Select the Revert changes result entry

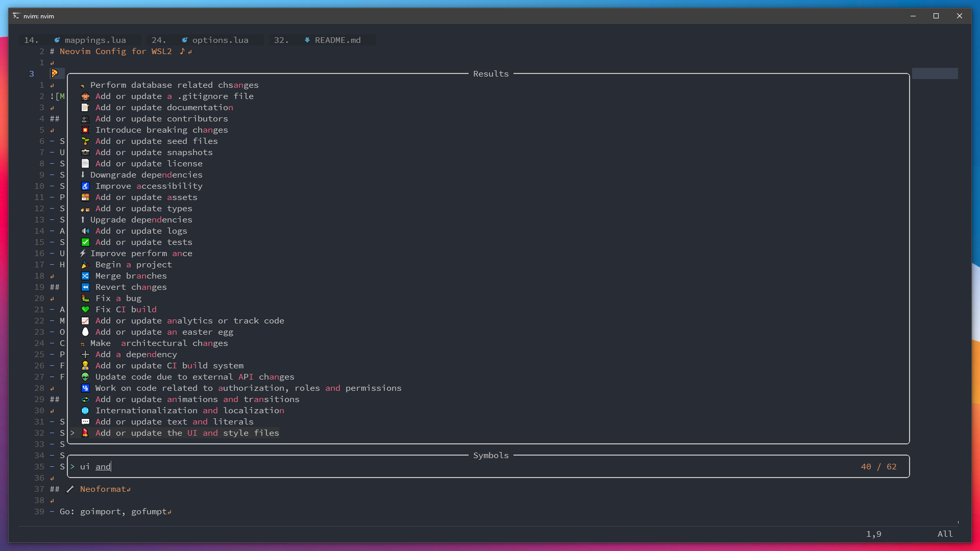(x=131, y=287)
